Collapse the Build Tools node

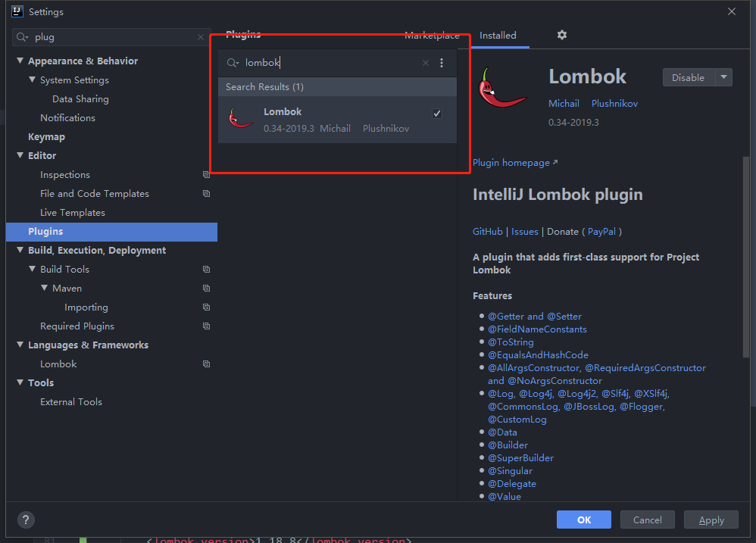point(32,269)
